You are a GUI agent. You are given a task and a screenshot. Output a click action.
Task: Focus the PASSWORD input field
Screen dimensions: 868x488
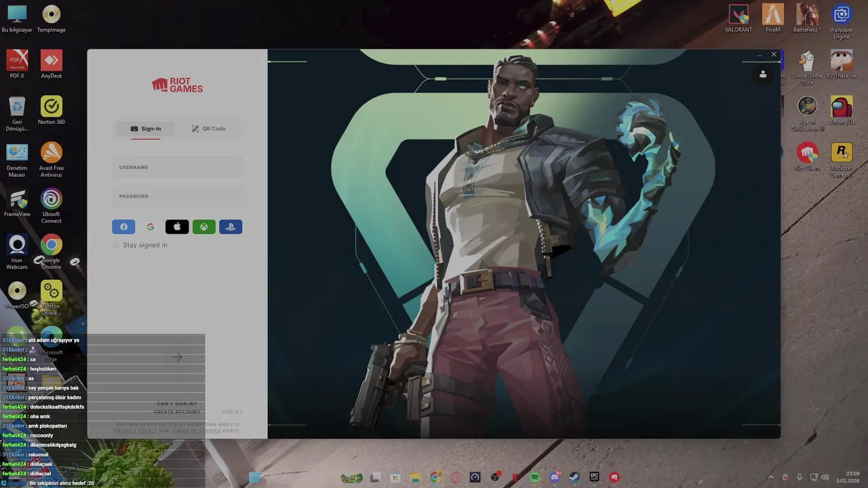pyautogui.click(x=177, y=197)
